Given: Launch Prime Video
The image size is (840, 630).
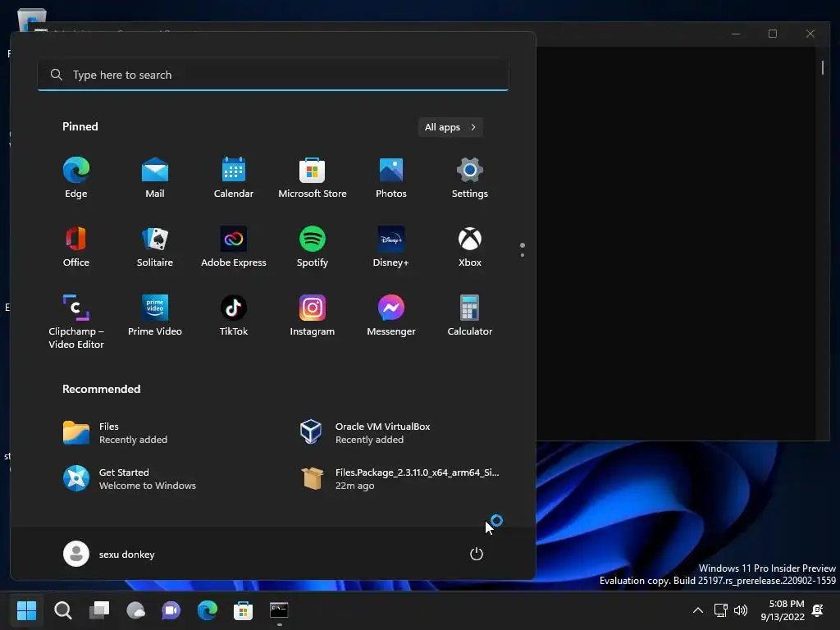Looking at the screenshot, I should point(155,316).
